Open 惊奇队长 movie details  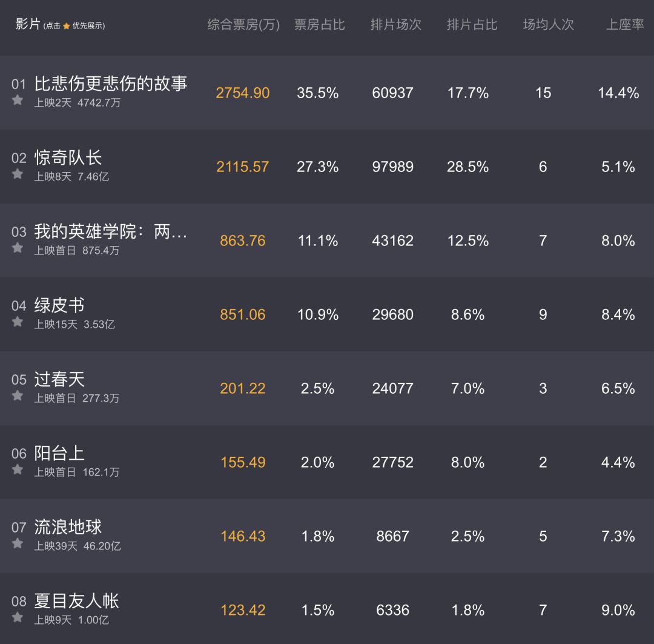(68, 158)
